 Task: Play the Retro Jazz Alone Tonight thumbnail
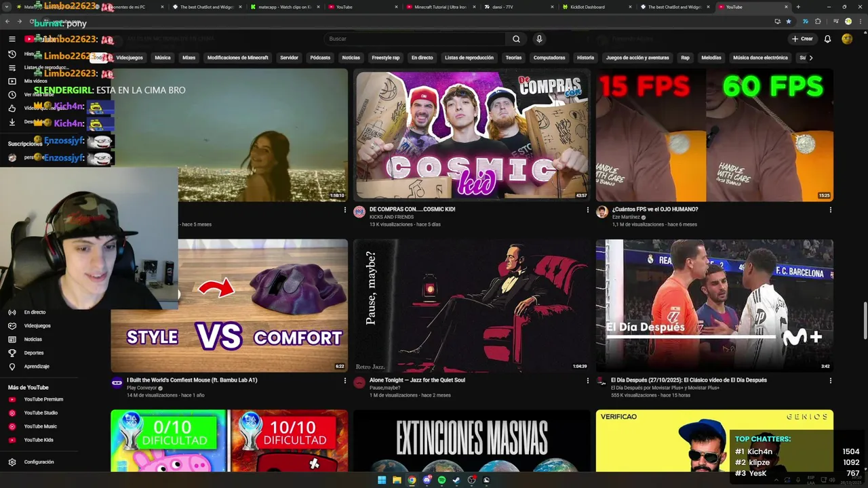pos(472,306)
